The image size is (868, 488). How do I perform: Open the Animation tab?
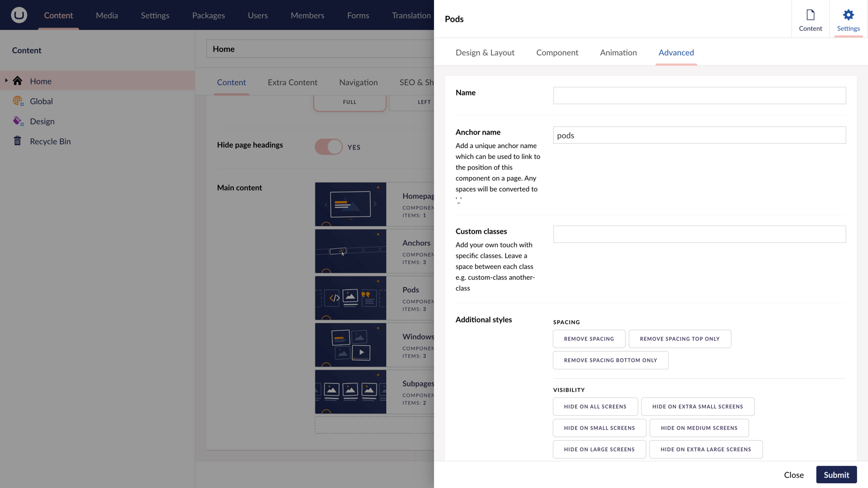click(618, 53)
